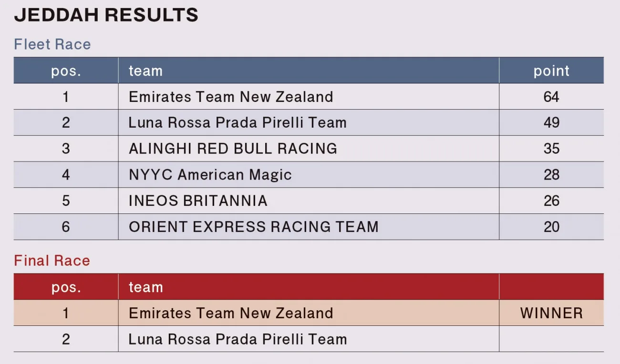Viewport: 620px width, 364px height.
Task: Select Emirates Team New Zealand in Fleet Race
Action: [231, 97]
